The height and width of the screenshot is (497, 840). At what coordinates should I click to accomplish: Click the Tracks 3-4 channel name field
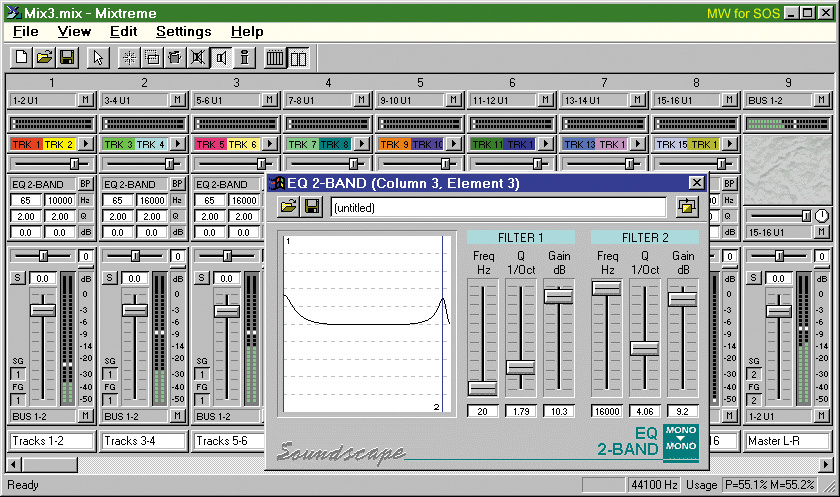142,441
